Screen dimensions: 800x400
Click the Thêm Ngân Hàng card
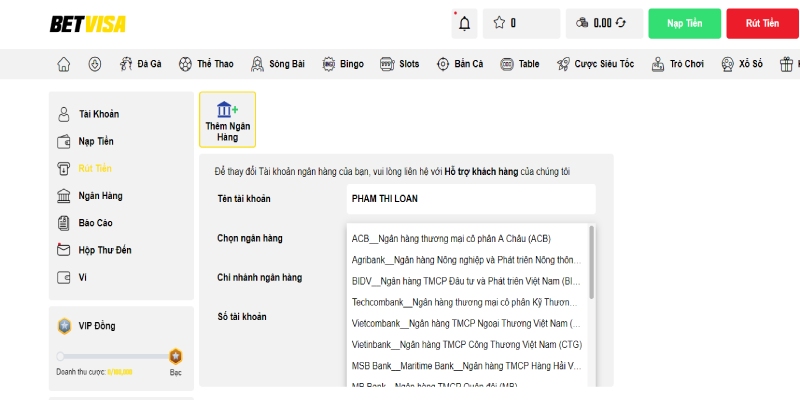(x=228, y=120)
